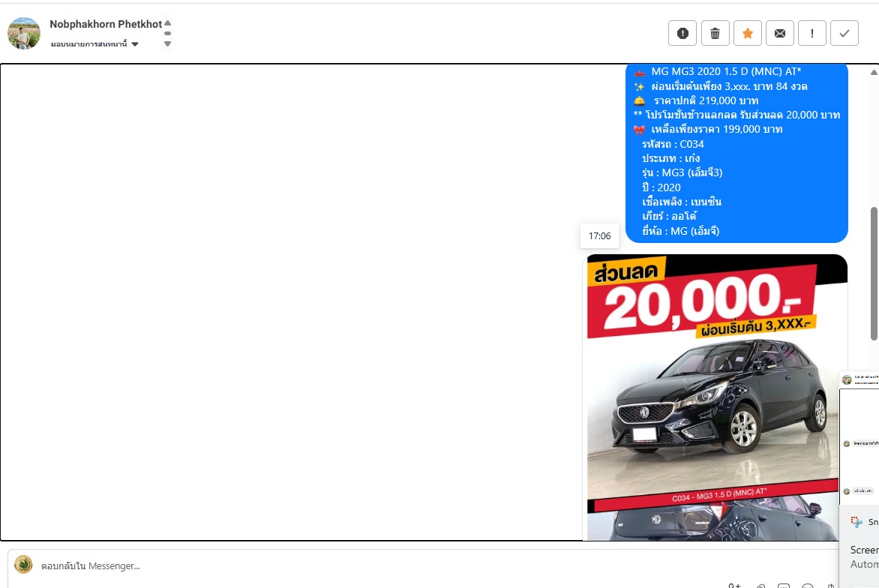Viewport: 879px width, 588px height.
Task: Mark conversation unread with envelope icon
Action: [780, 33]
